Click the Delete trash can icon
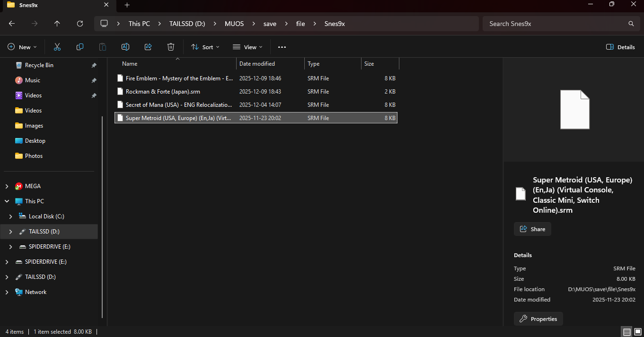 (x=171, y=47)
